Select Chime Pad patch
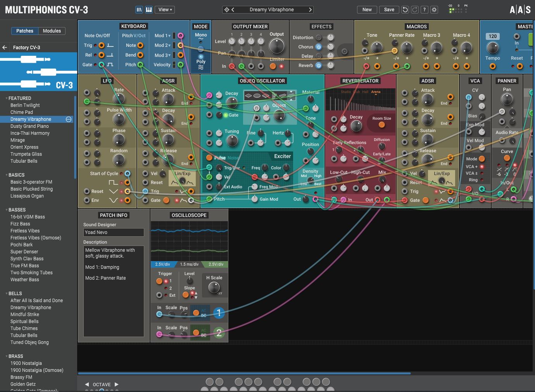The image size is (535, 392). tap(22, 112)
